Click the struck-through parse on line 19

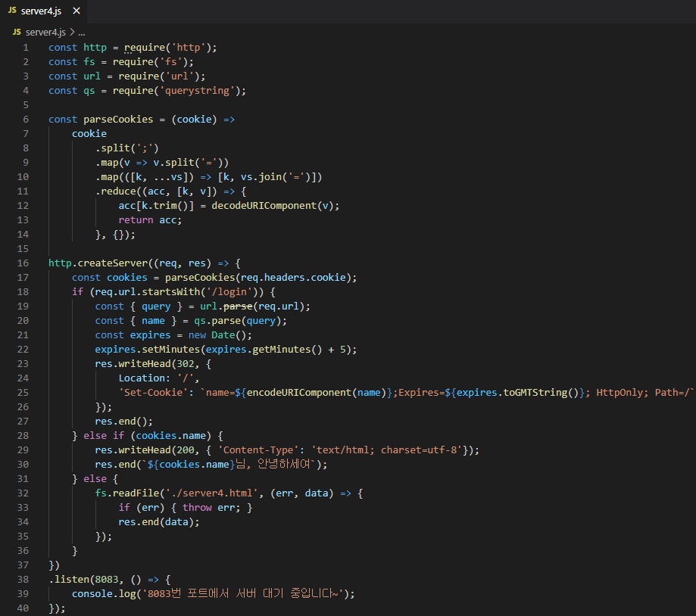[238, 306]
